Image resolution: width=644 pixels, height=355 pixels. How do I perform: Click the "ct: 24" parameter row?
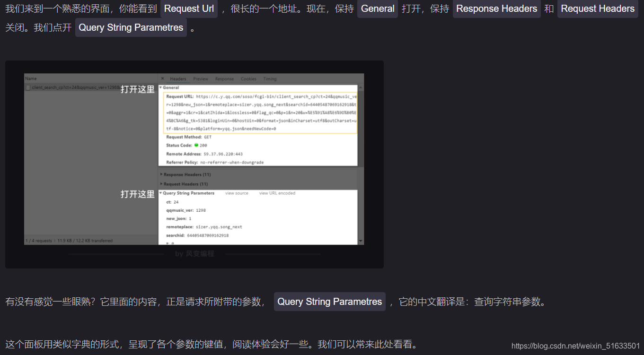tap(172, 202)
